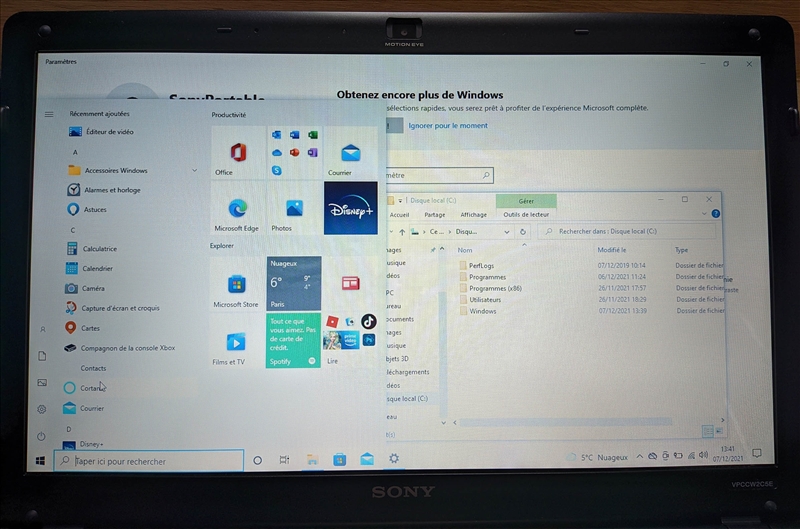Open Settings from the taskbar

pos(394,459)
